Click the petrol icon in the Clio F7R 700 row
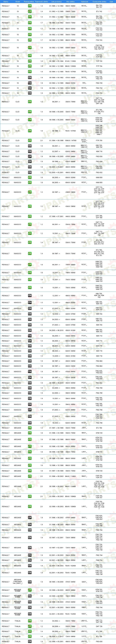116x644 pixels. coord(30,140)
